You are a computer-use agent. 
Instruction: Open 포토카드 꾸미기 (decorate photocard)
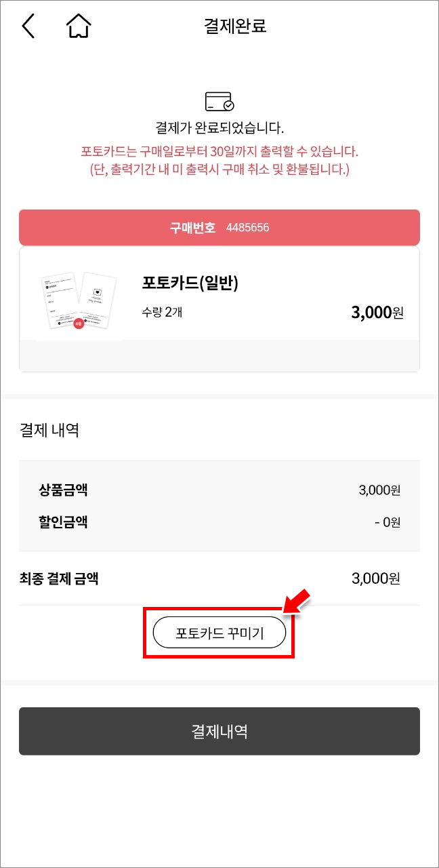pyautogui.click(x=219, y=631)
